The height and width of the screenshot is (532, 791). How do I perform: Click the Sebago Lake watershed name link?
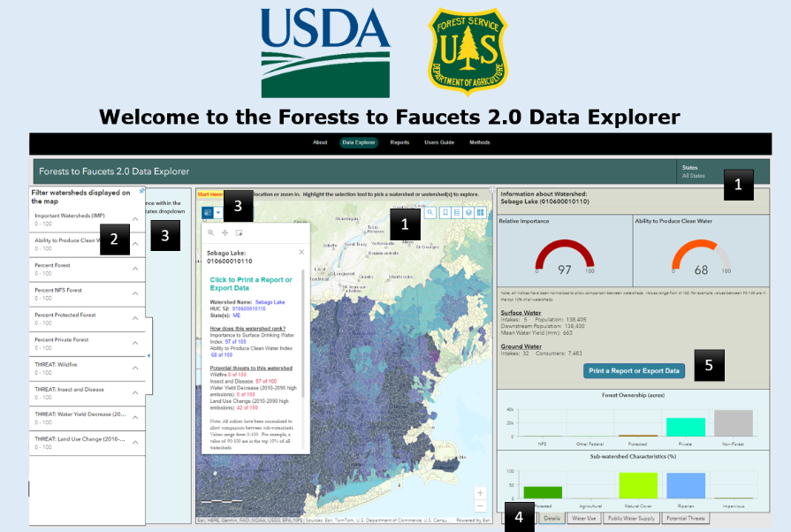click(x=270, y=302)
